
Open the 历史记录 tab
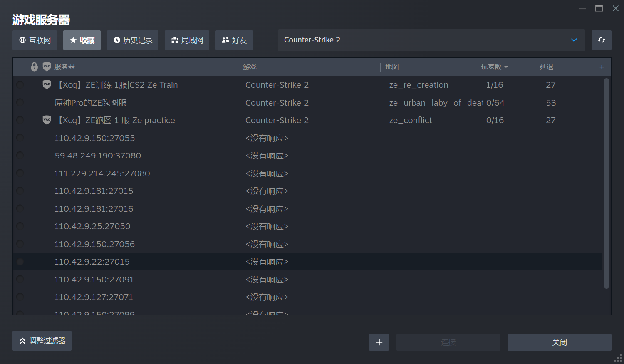tap(133, 40)
